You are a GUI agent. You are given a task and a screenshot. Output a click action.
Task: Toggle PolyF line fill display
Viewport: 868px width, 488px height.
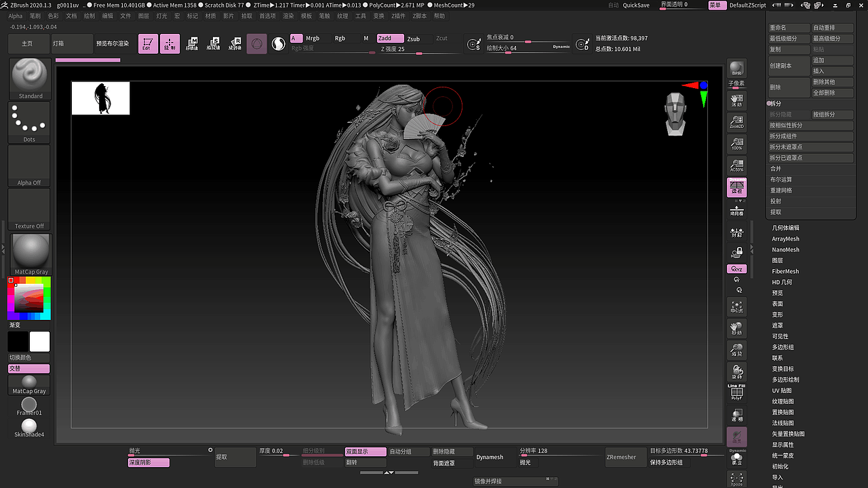click(x=736, y=393)
